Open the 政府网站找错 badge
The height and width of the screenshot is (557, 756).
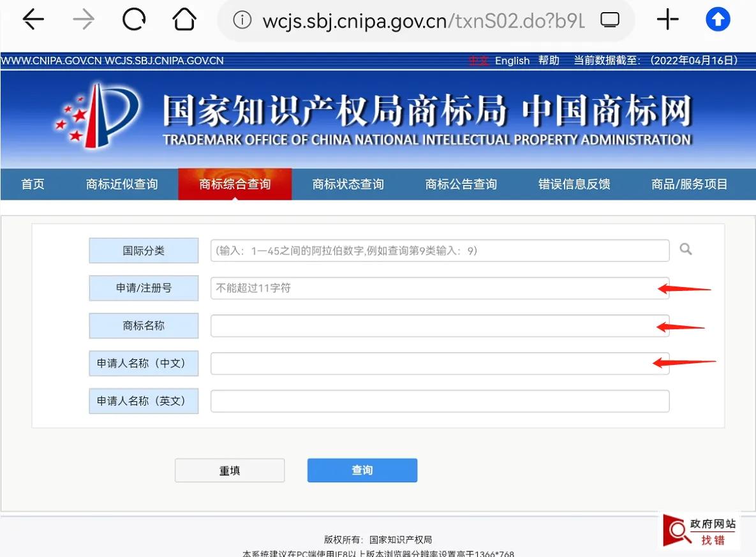699,531
